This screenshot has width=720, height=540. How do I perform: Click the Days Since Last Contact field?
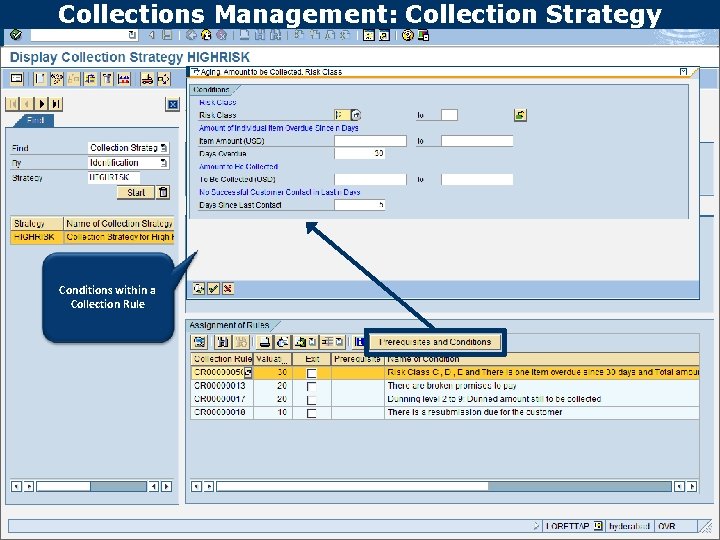click(360, 205)
